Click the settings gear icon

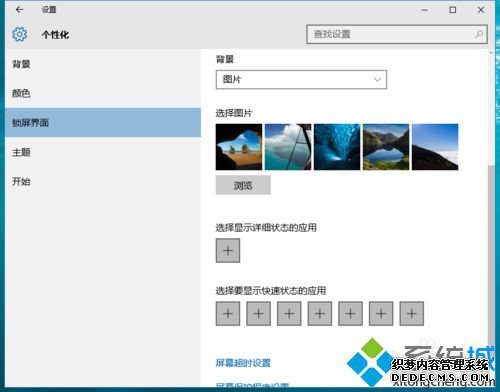point(20,34)
